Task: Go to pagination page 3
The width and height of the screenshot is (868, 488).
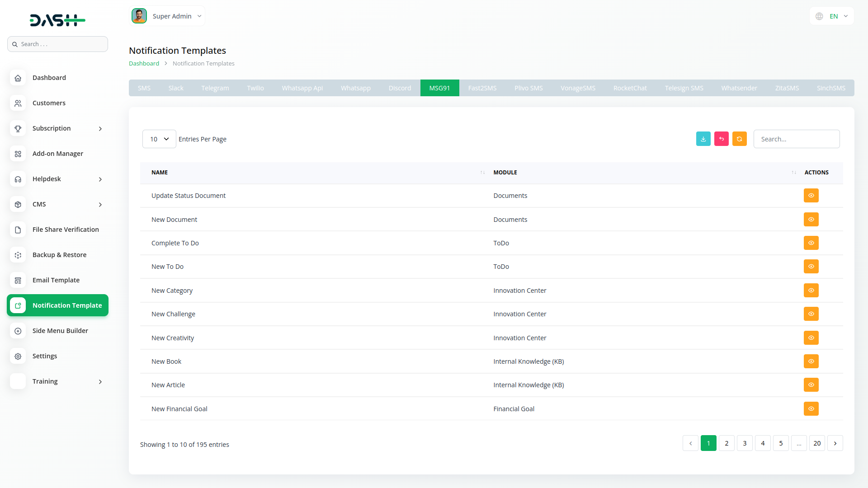Action: coord(745,443)
